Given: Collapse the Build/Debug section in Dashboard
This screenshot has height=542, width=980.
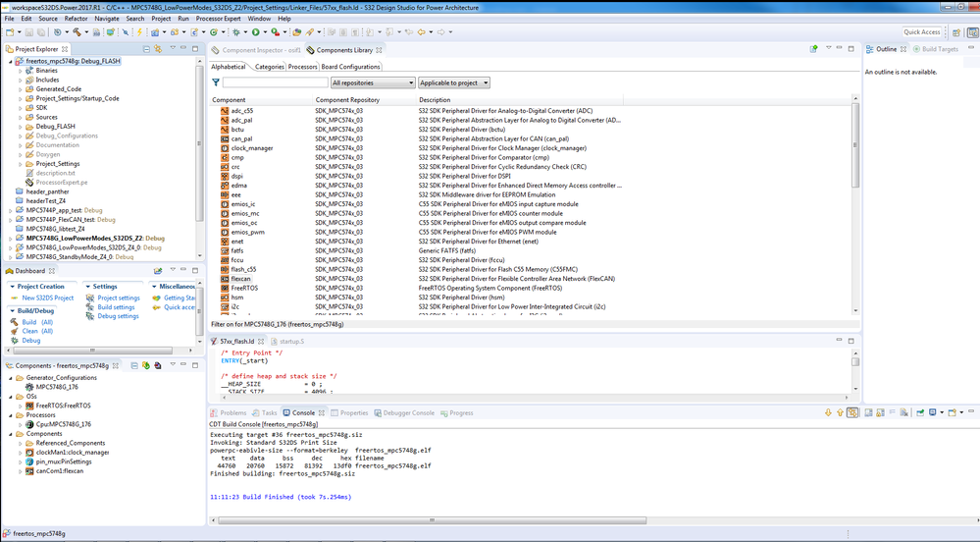Looking at the screenshot, I should tap(12, 311).
